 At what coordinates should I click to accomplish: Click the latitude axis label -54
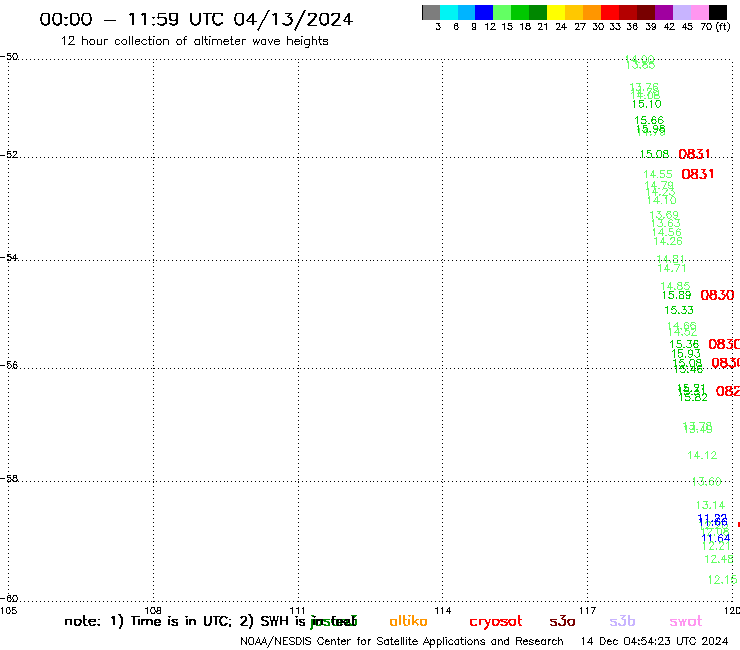point(9,257)
